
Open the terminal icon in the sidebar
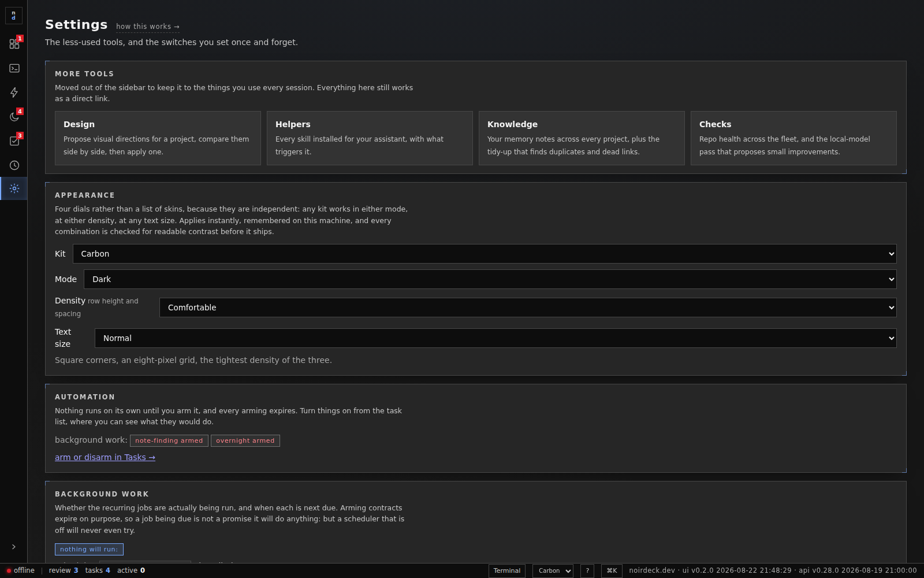click(x=14, y=68)
